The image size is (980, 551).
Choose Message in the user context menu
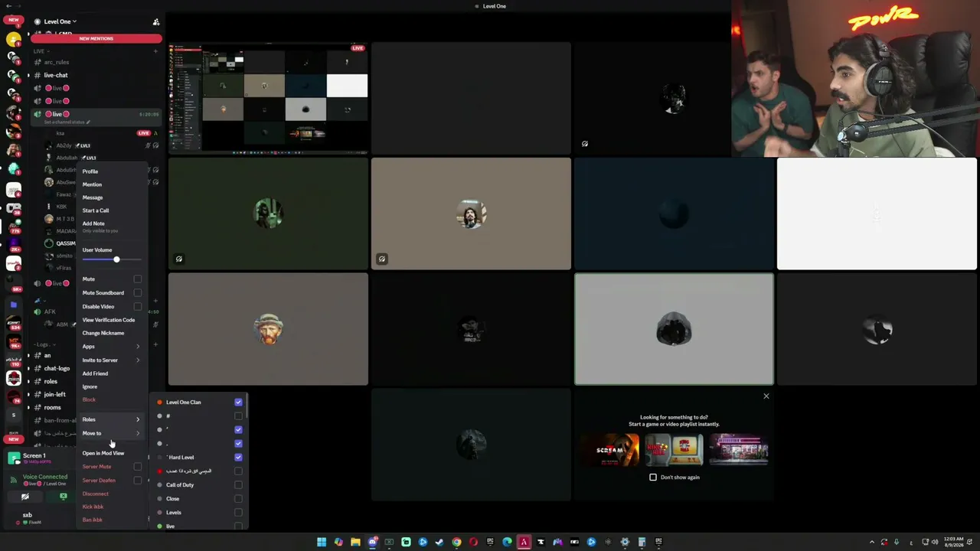click(x=93, y=197)
